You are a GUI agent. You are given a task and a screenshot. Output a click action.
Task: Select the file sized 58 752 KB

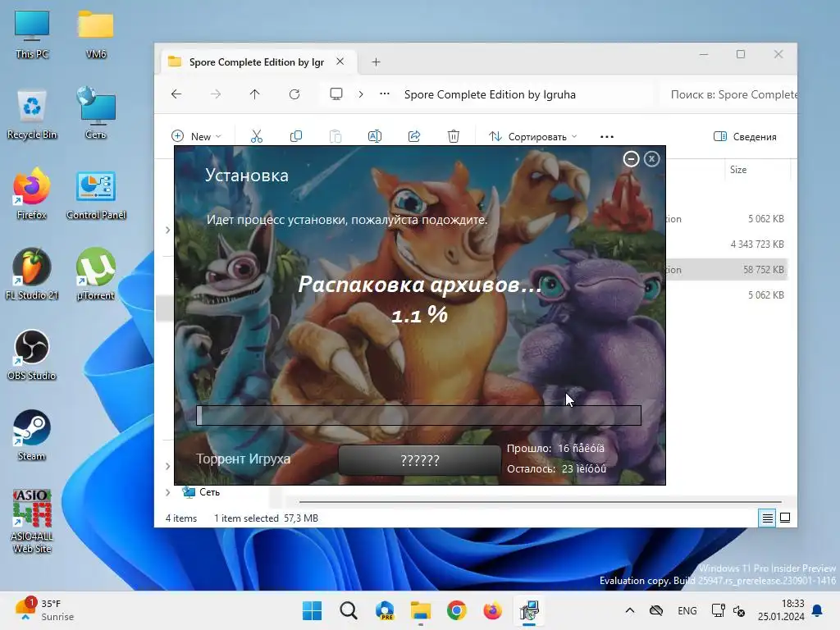click(x=764, y=269)
